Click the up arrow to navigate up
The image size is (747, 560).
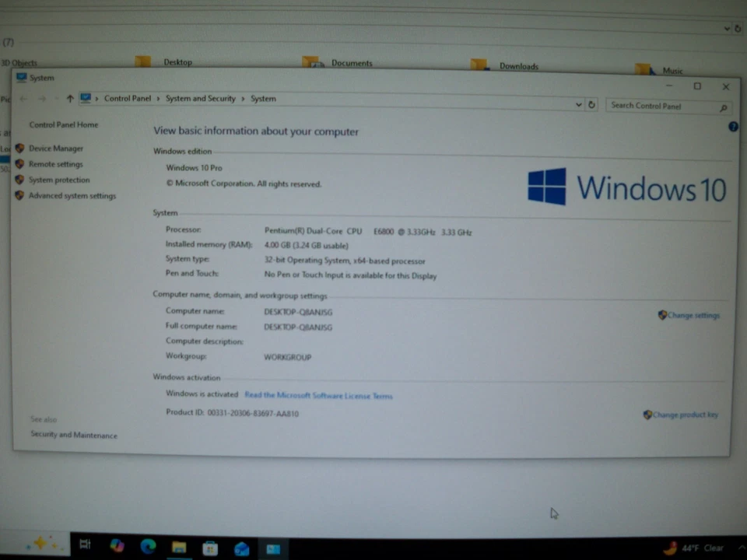click(69, 98)
